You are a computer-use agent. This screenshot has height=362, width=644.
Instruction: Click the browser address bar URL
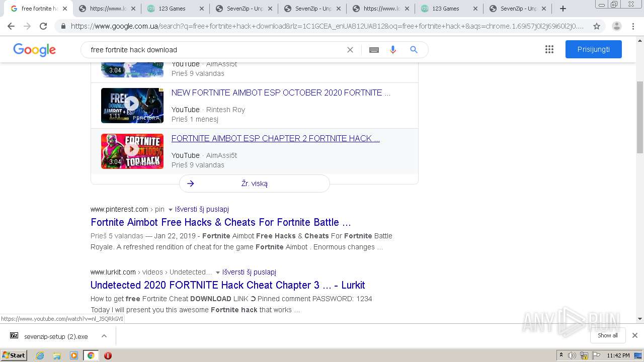327,26
